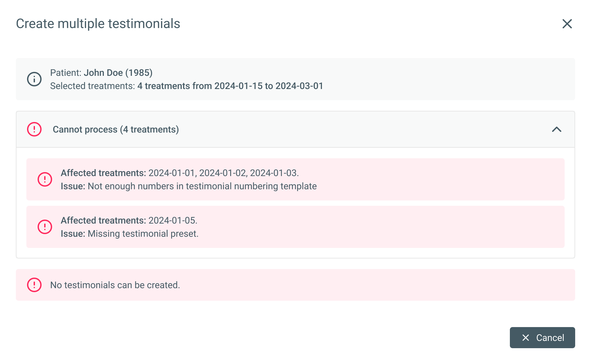
Task: Click the alert icon for Missing testimonial preset
Action: 45,227
